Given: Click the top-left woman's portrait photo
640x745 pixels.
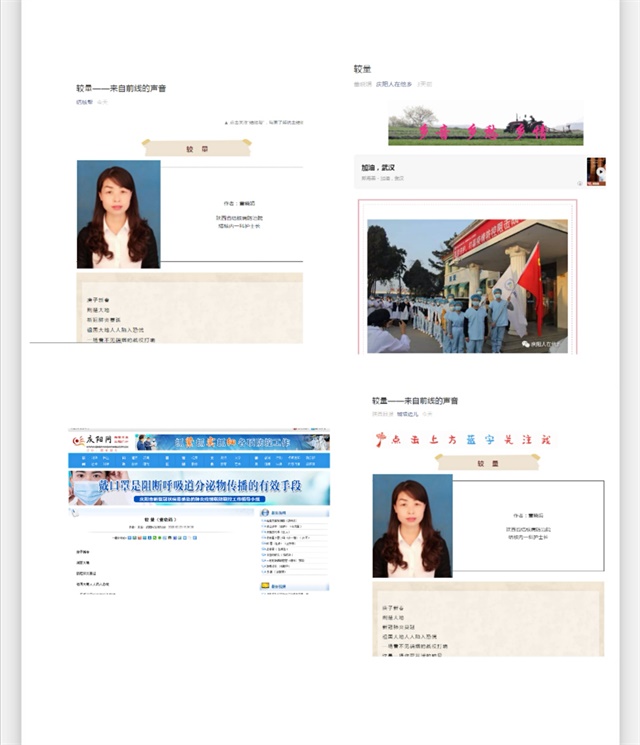Looking at the screenshot, I should coord(118,214).
